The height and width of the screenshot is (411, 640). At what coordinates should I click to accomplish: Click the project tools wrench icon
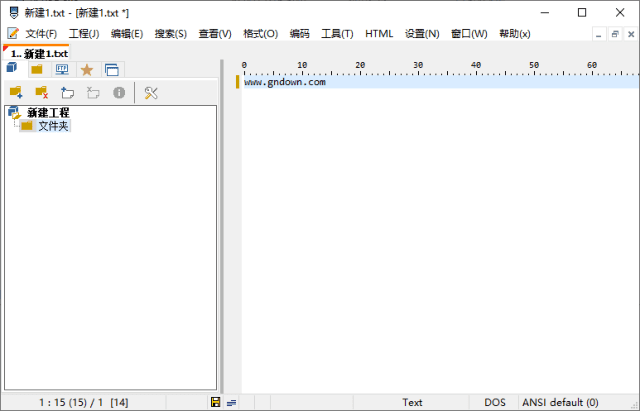pos(151,93)
